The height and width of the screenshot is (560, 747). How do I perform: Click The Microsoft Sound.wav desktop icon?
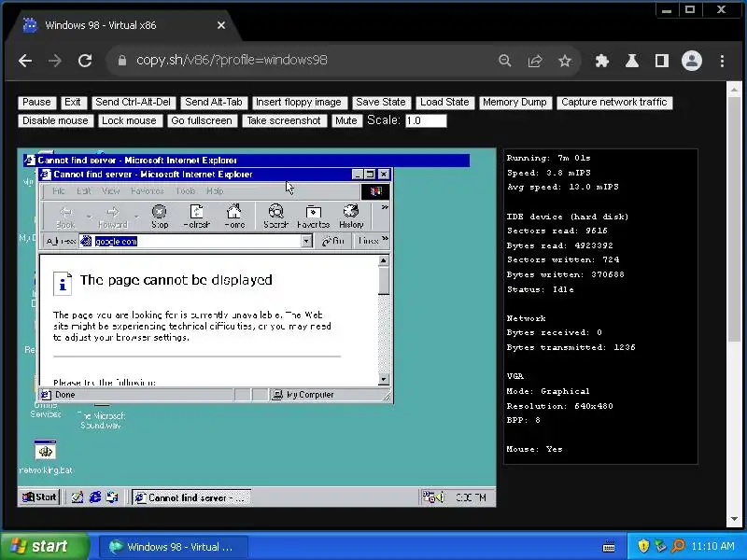pos(101,415)
